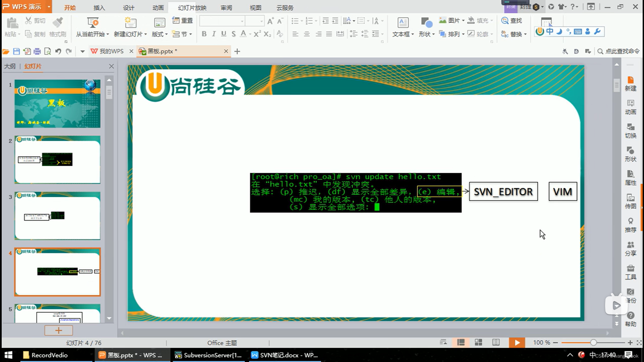644x362 pixels.
Task: Click the New Slide icon
Action: tap(130, 22)
